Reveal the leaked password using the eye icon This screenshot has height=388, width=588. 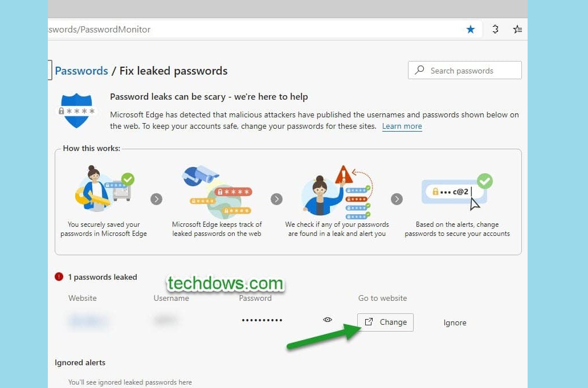click(x=328, y=320)
